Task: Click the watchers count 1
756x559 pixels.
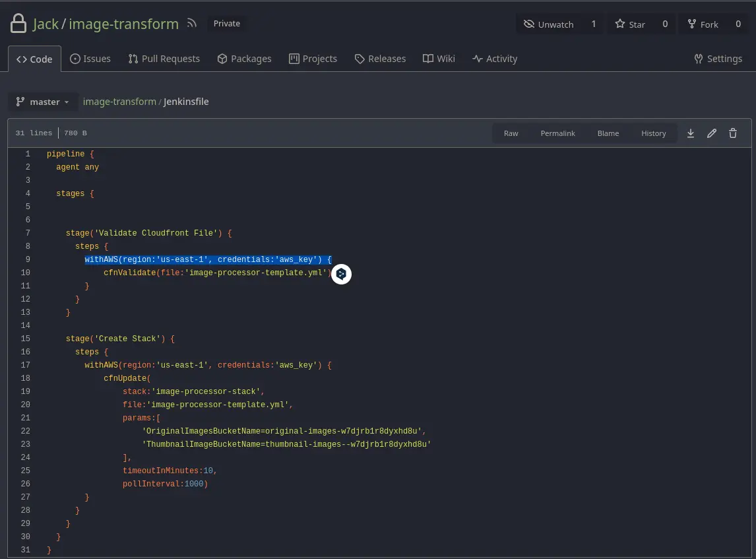Action: [x=594, y=24]
